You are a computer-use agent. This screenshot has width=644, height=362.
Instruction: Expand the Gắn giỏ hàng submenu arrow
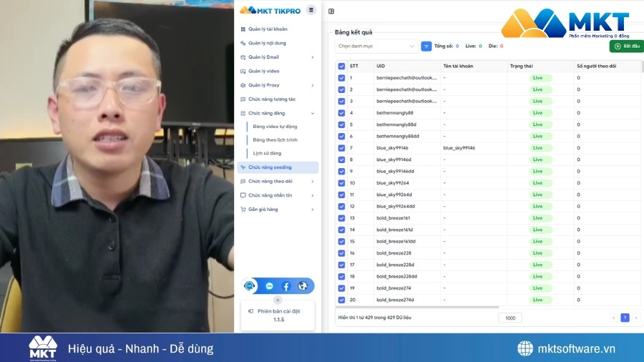pyautogui.click(x=313, y=210)
